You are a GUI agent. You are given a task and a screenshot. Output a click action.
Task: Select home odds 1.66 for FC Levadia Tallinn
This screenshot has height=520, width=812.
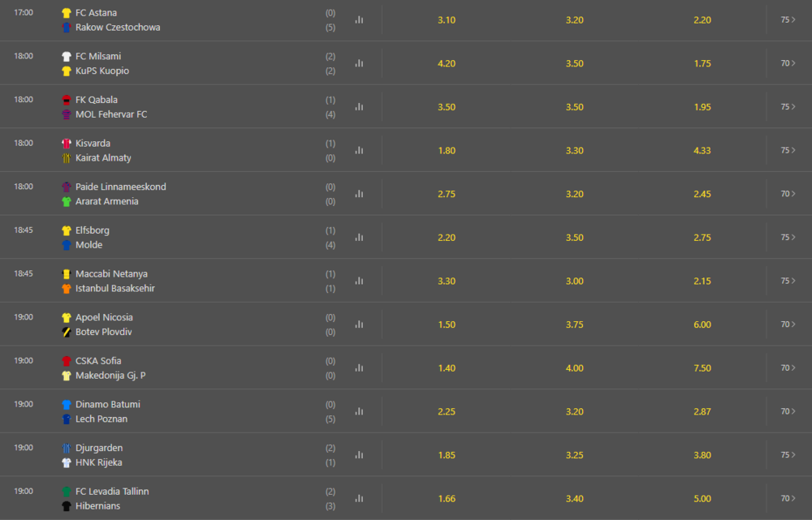point(447,498)
